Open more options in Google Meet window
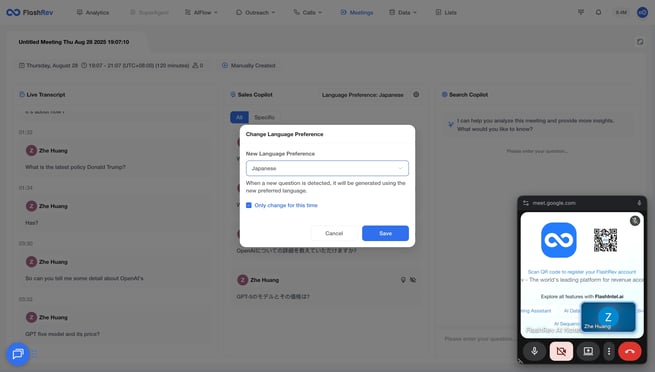The height and width of the screenshot is (372, 655). pyautogui.click(x=609, y=352)
